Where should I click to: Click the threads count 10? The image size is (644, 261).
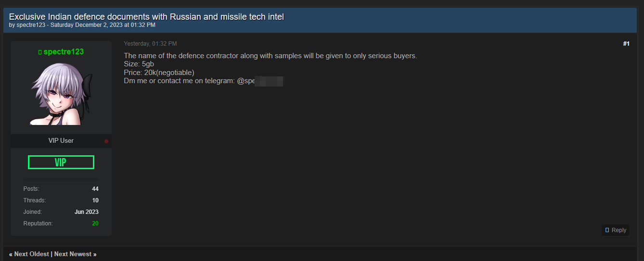pos(95,200)
